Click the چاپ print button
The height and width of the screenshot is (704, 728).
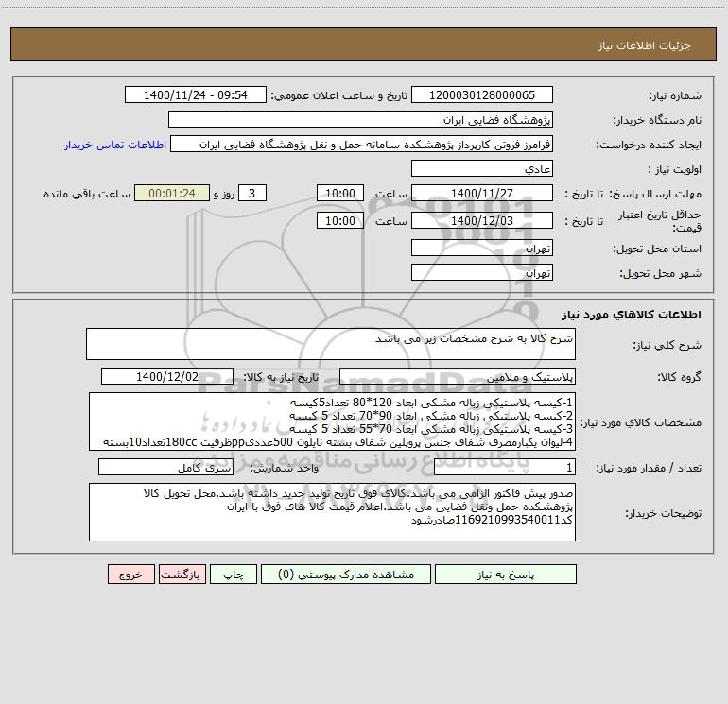[x=234, y=575]
